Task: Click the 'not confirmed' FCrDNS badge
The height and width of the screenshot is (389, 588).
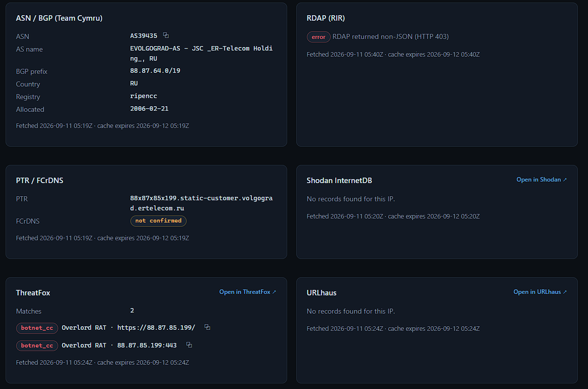Action: [158, 221]
